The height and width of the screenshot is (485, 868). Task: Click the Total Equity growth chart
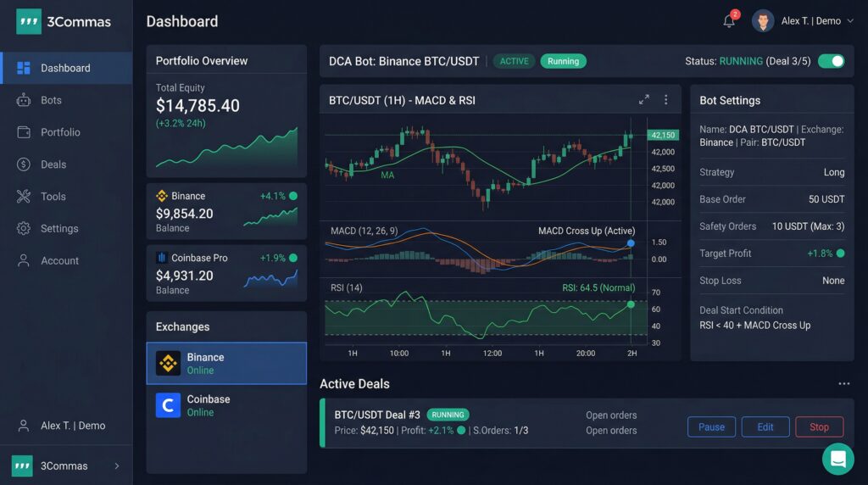(x=226, y=148)
